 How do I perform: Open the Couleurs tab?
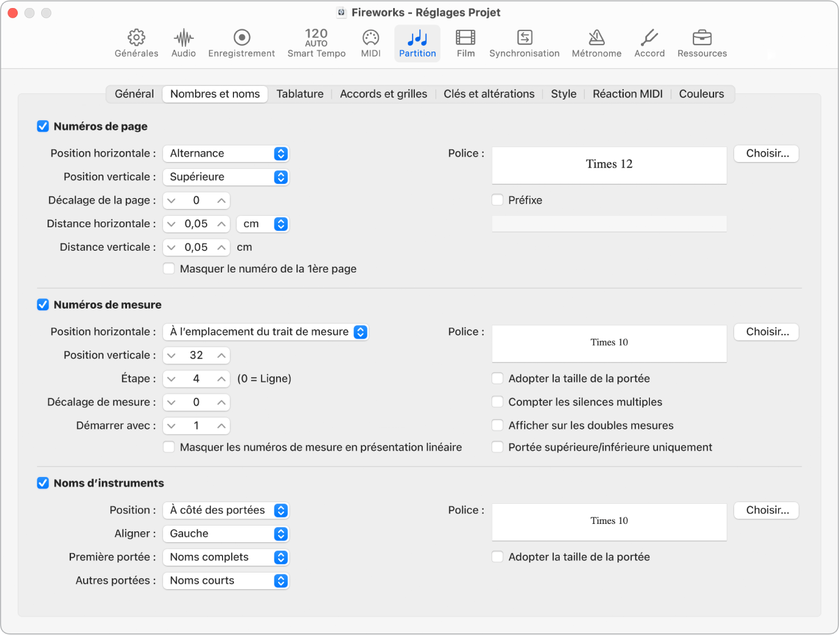coord(701,94)
